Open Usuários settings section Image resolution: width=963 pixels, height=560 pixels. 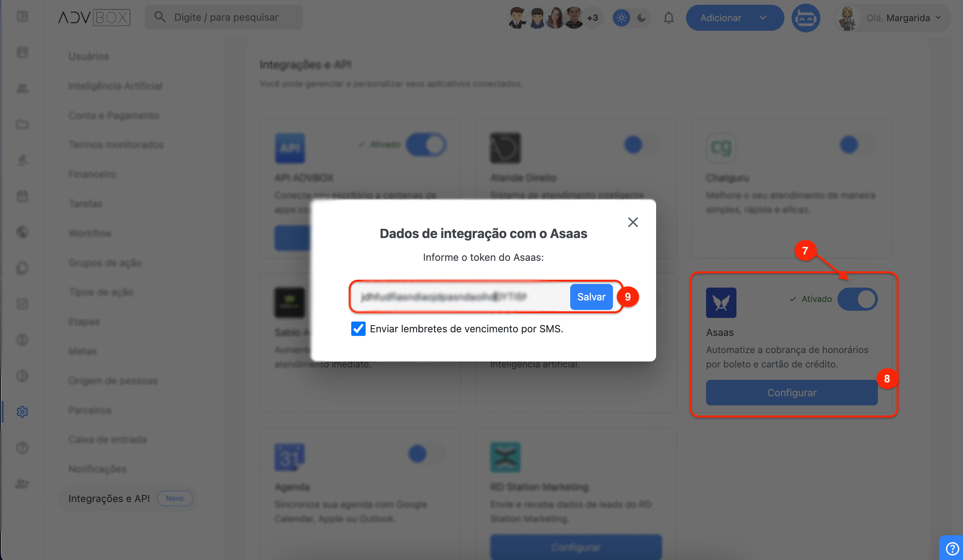point(89,56)
